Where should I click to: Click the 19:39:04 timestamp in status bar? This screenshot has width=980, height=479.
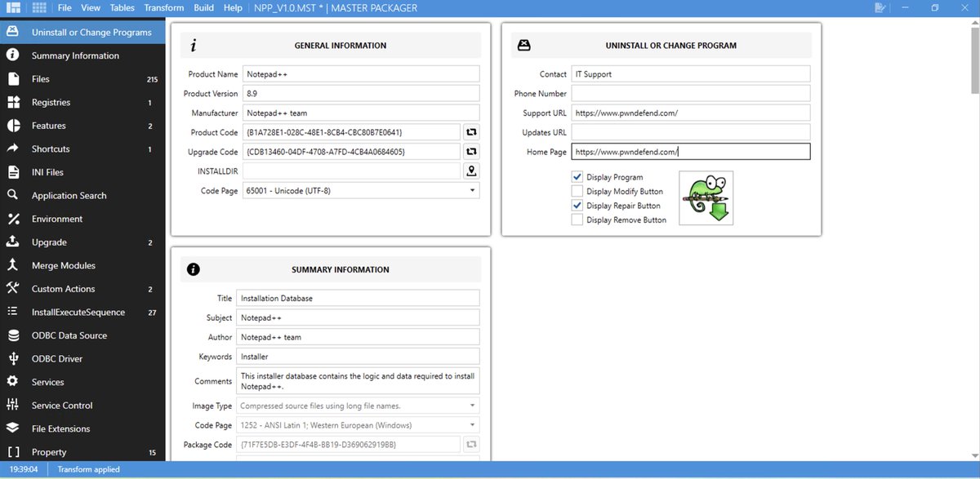click(x=24, y=470)
